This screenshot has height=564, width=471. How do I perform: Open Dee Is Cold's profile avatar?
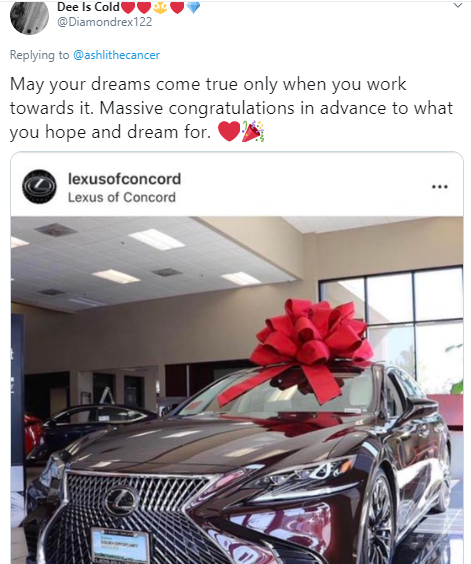(29, 16)
